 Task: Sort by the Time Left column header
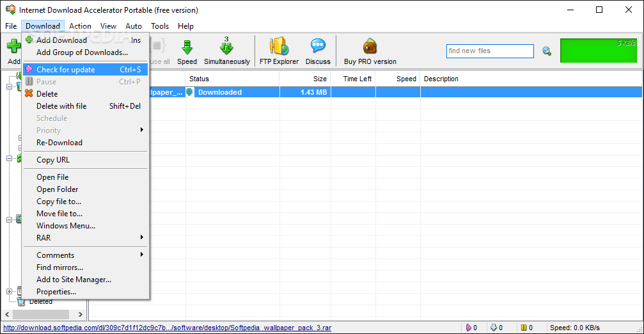[353, 79]
